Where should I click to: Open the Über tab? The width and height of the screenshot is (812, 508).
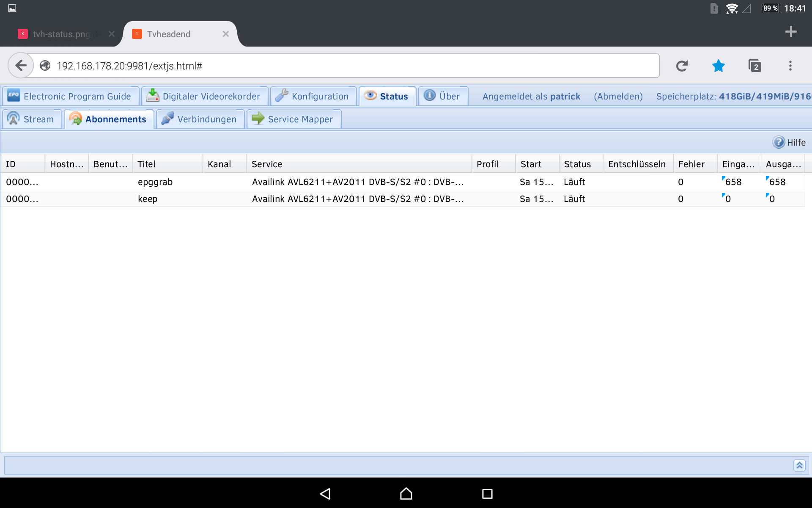coord(443,96)
